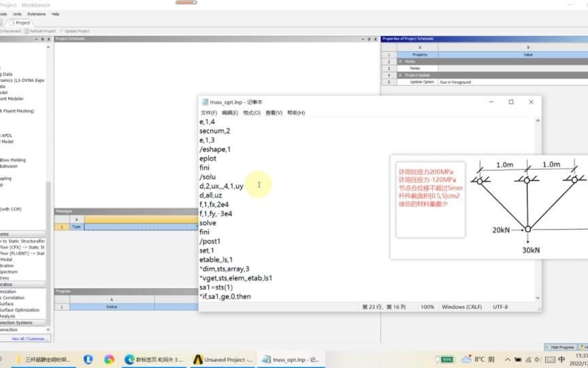Click the colorful round browser taskbar icon
This screenshot has height=368, width=588.
click(x=109, y=359)
